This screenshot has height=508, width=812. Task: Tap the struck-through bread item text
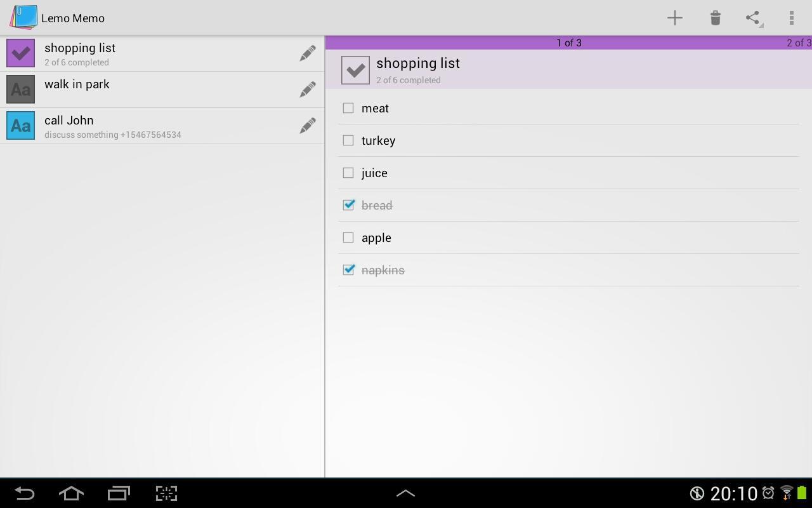(x=377, y=205)
